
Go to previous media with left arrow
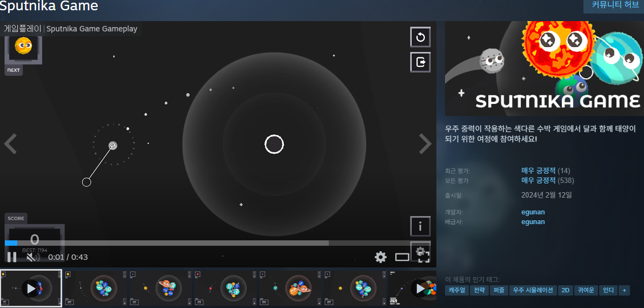(10, 144)
